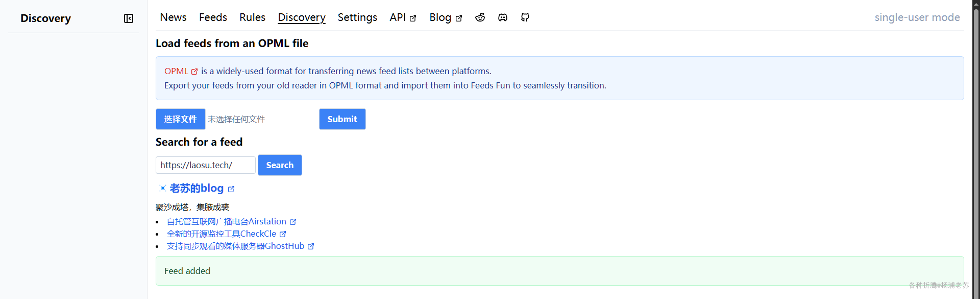The width and height of the screenshot is (980, 299).
Task: Click external-link icon after 老苏的blog title
Action: [231, 189]
